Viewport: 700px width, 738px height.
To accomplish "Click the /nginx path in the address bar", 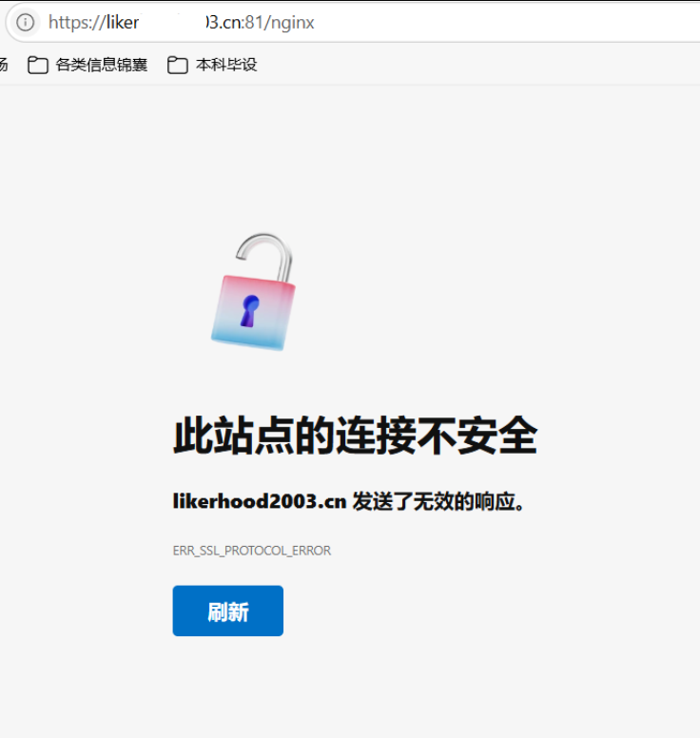I will (x=288, y=22).
